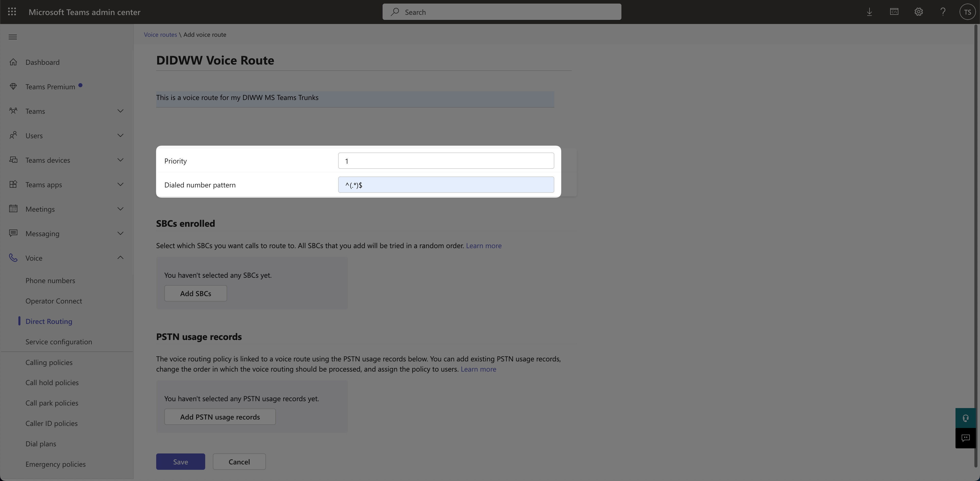Click the Save button
Viewport: 980px width, 481px height.
(180, 462)
